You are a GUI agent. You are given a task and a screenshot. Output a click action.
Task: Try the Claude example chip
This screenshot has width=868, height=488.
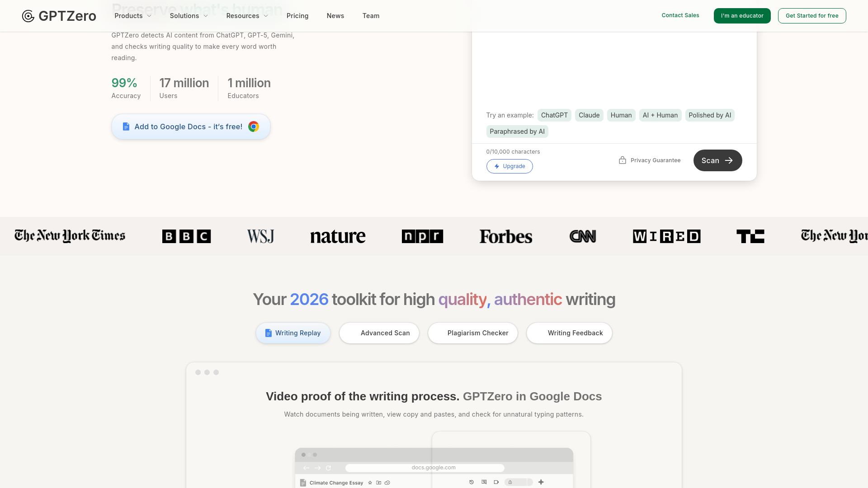(x=589, y=115)
